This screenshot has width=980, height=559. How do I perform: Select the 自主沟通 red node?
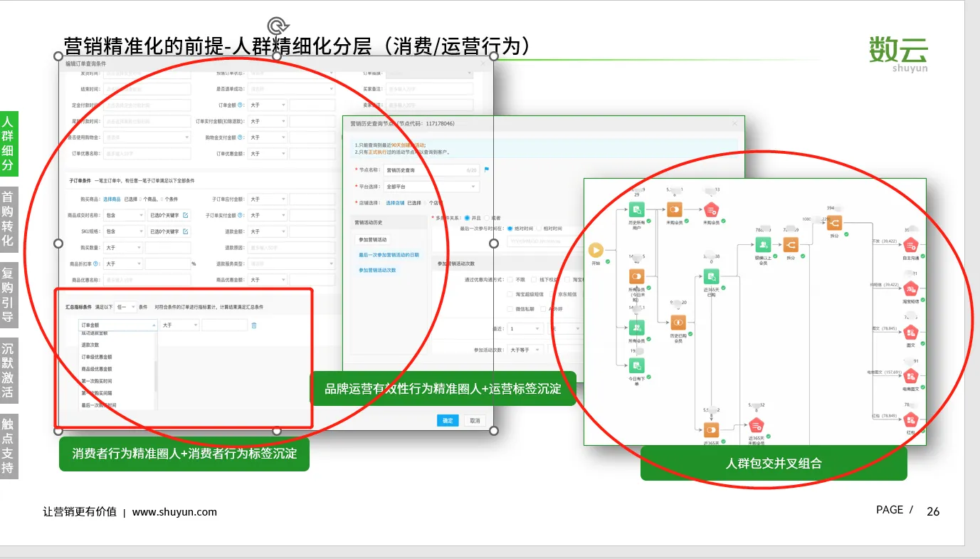(911, 245)
